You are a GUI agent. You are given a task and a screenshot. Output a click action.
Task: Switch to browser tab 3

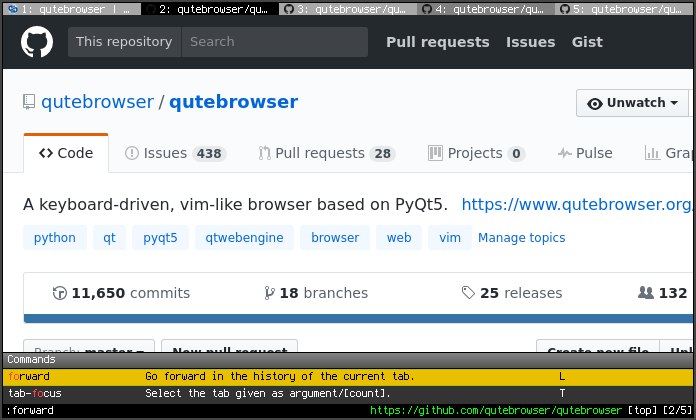(x=348, y=9)
